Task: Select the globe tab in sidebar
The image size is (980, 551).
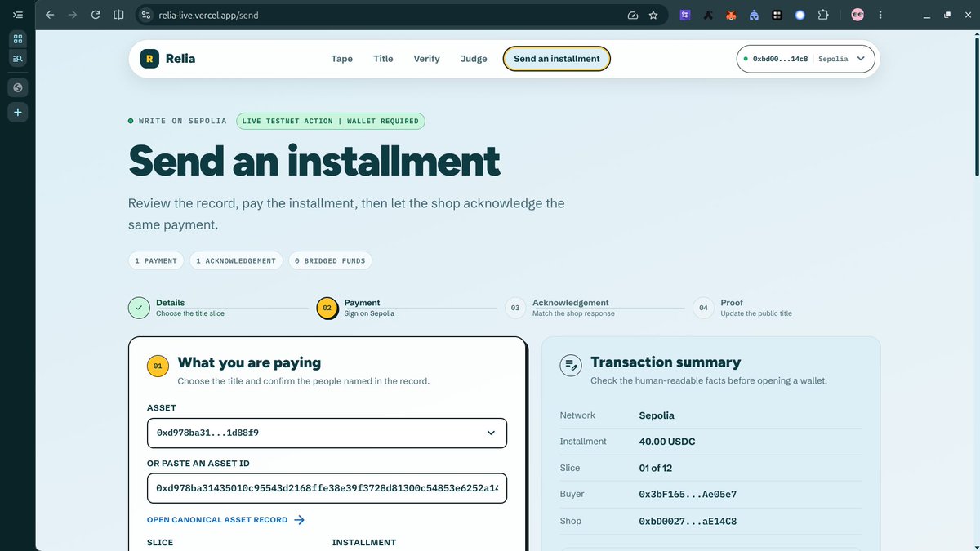Action: 18,87
